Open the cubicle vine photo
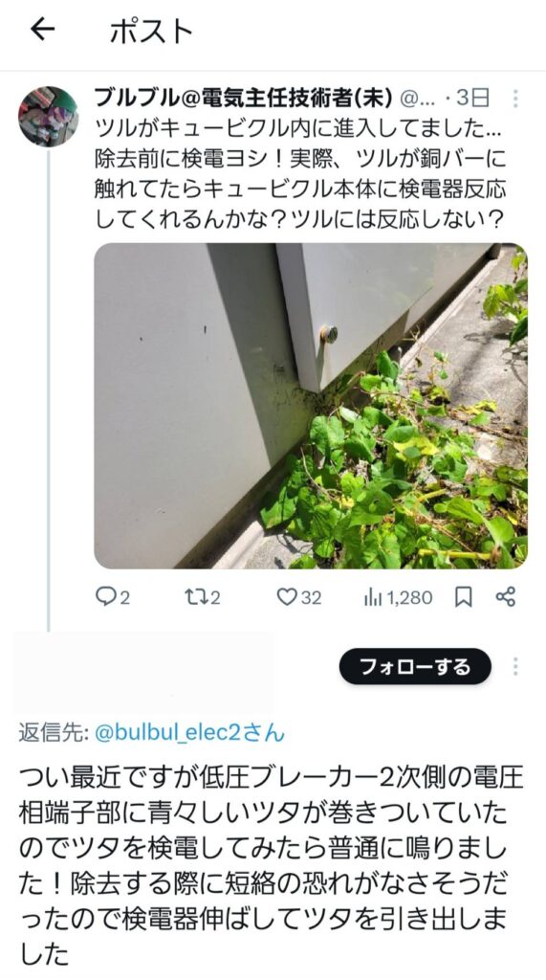Image resolution: width=546 pixels, height=980 pixels. click(x=311, y=406)
